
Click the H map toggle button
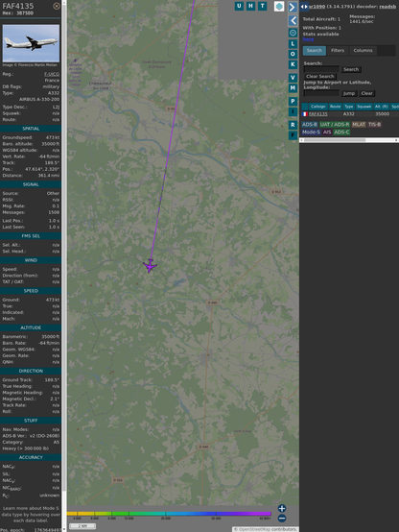250,6
